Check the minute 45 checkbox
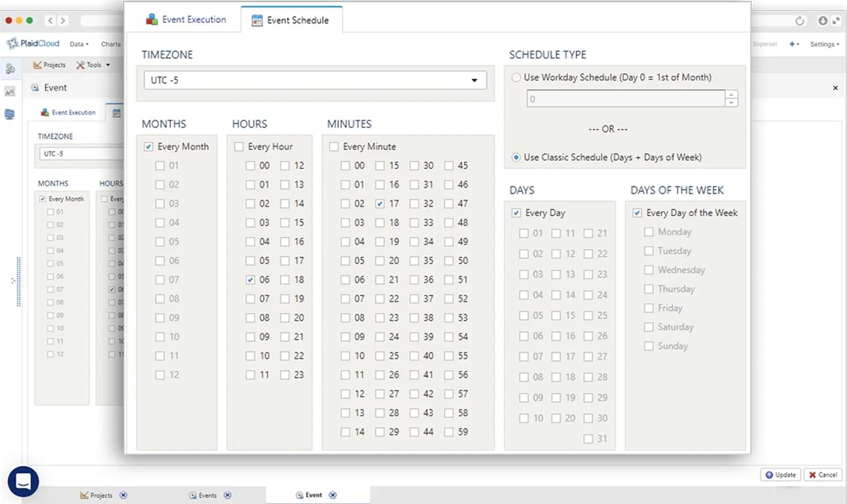 click(449, 166)
